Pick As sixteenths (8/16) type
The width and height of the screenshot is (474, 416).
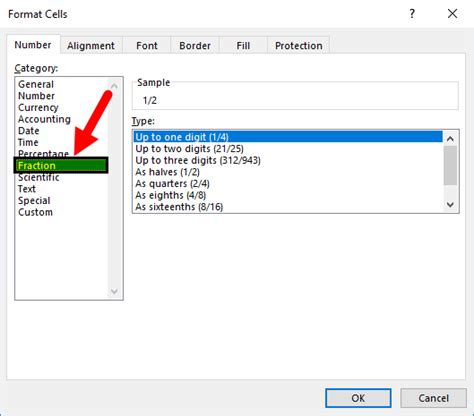179,207
